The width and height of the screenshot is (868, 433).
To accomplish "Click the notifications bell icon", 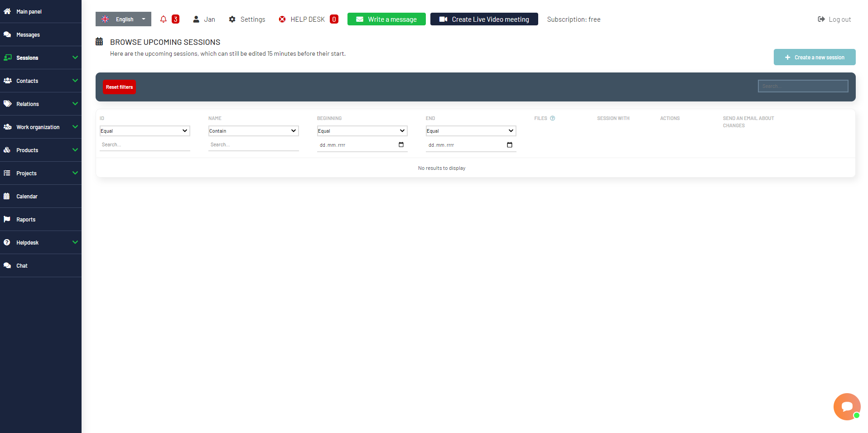I will (x=163, y=19).
